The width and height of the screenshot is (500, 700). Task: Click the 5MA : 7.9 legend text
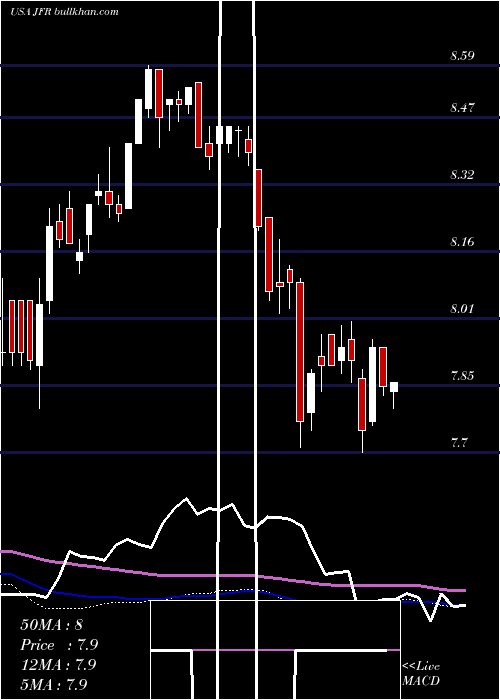(x=54, y=684)
